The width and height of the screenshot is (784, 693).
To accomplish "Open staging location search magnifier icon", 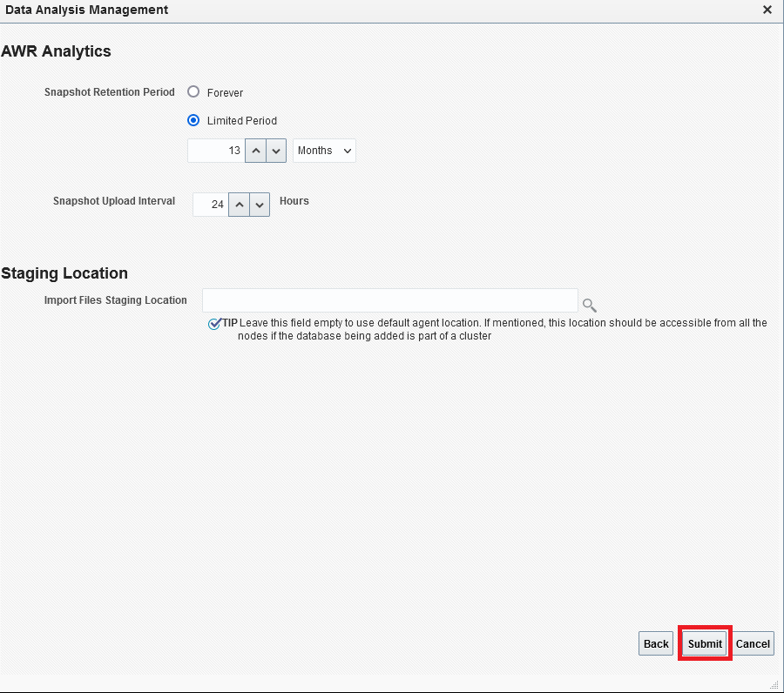I will 590,305.
